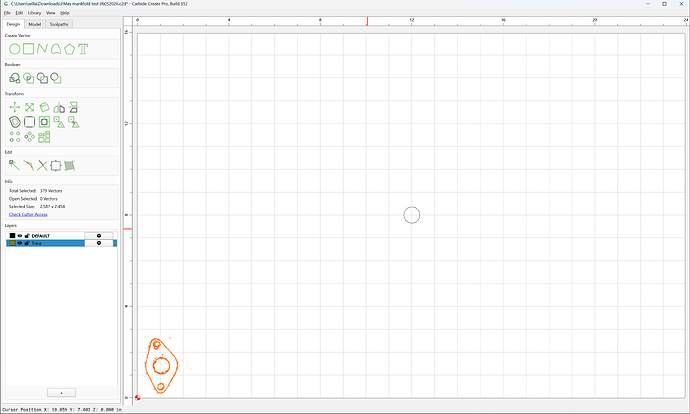
Task: Select the horizontal Mirror tool
Action: [59, 107]
